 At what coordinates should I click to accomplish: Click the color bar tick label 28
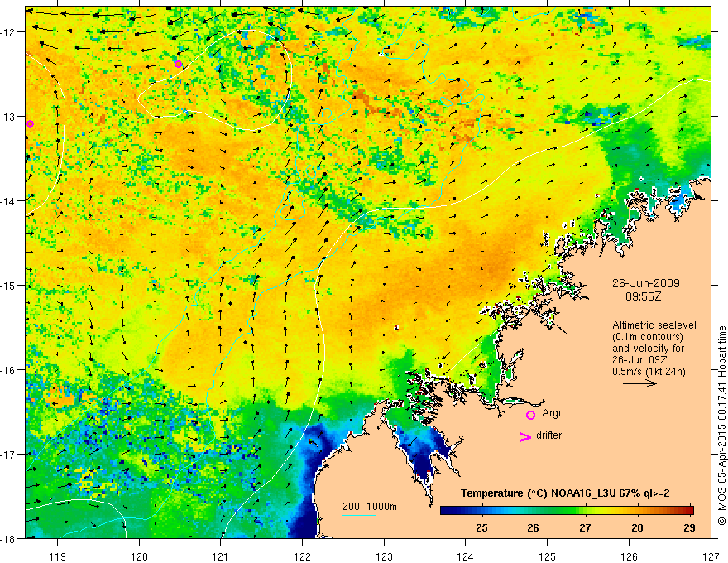(637, 527)
